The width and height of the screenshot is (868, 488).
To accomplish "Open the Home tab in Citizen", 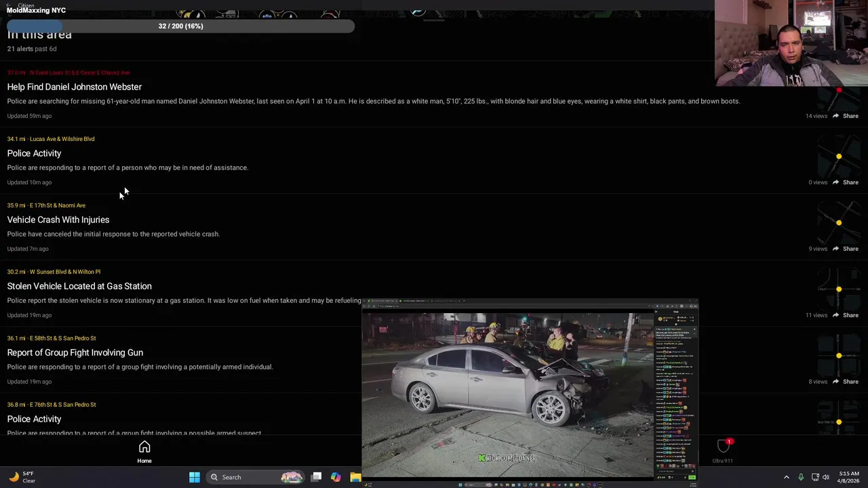I will 144,452.
